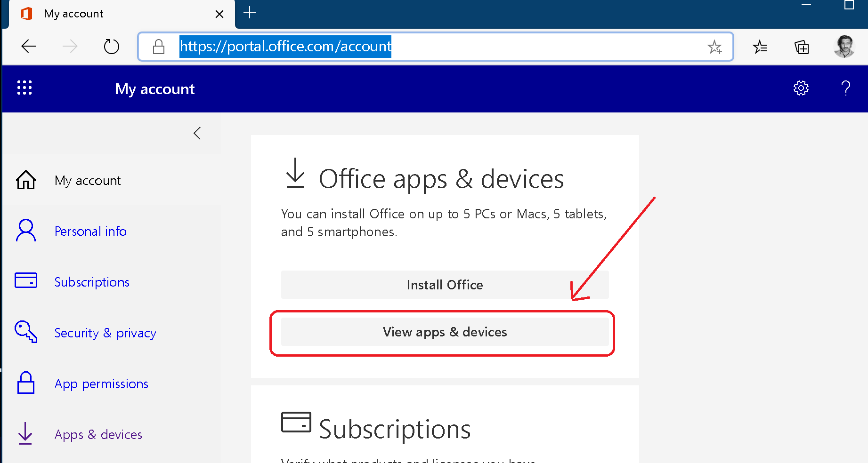
Task: Open the Office app launcher grid
Action: coord(24,88)
